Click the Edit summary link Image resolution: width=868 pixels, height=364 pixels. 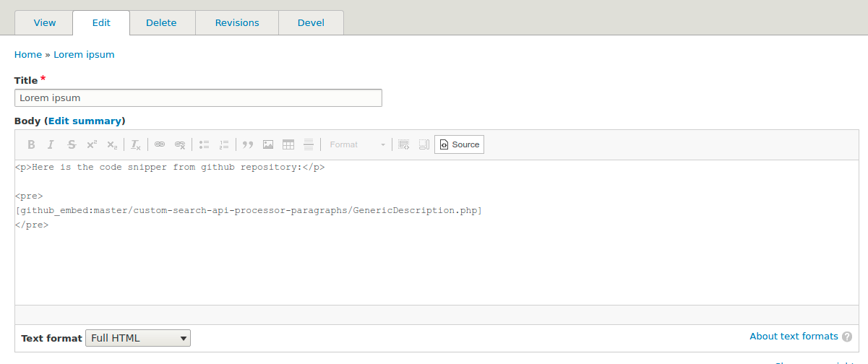tap(85, 121)
